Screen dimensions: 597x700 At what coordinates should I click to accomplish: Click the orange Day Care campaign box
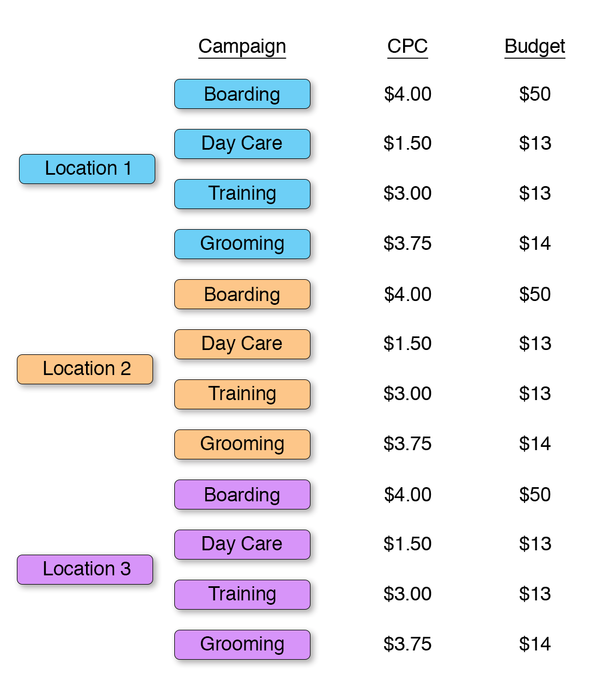242,344
